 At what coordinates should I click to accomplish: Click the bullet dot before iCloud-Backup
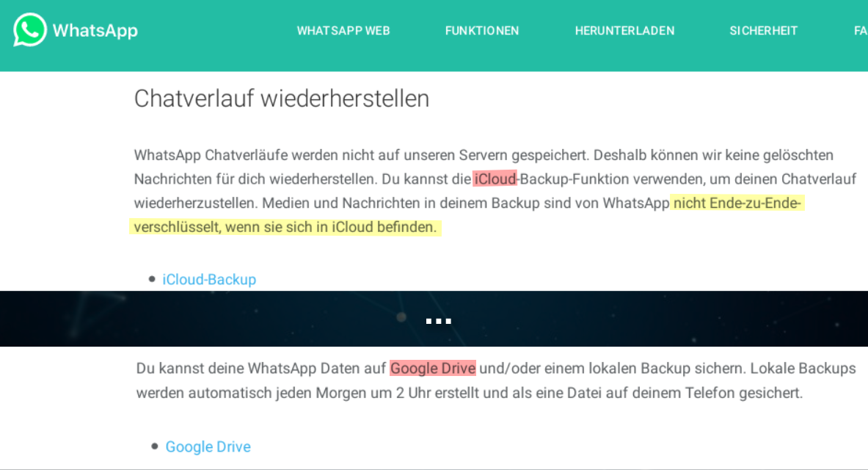[152, 279]
